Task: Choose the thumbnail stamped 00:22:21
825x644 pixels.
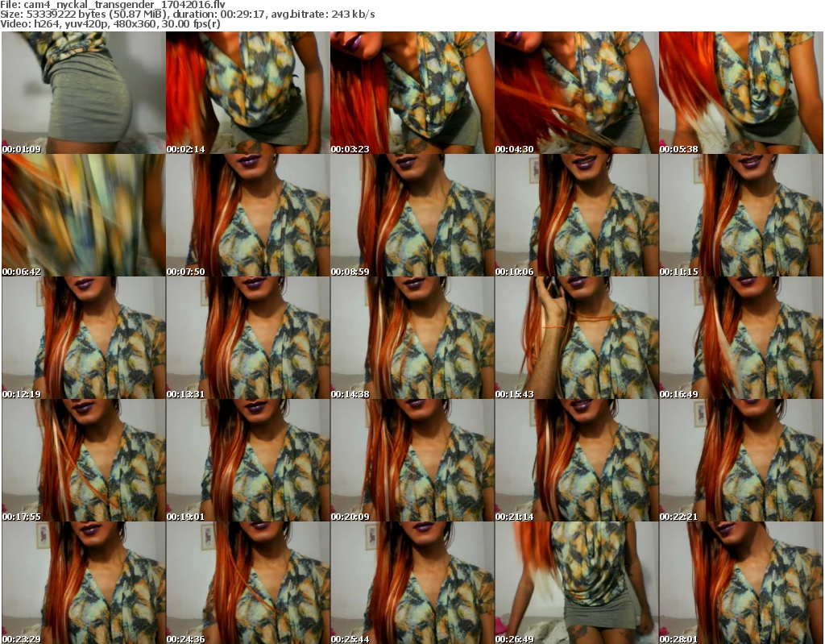Action: pos(741,461)
